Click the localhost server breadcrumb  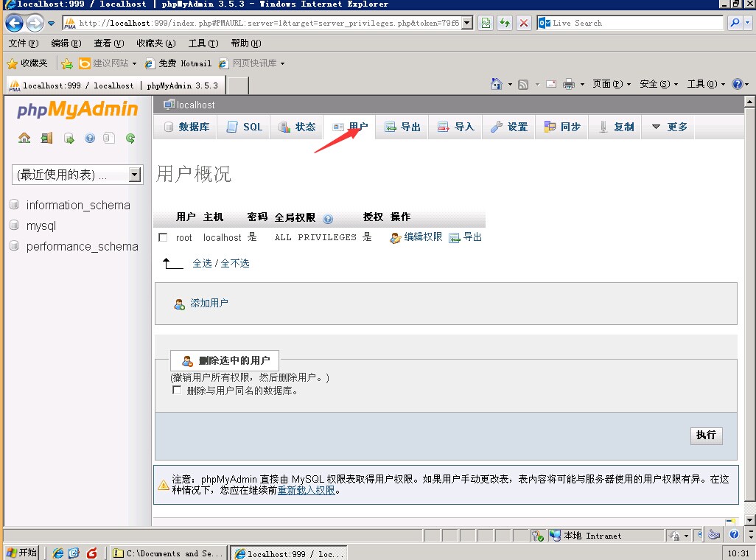pos(195,105)
